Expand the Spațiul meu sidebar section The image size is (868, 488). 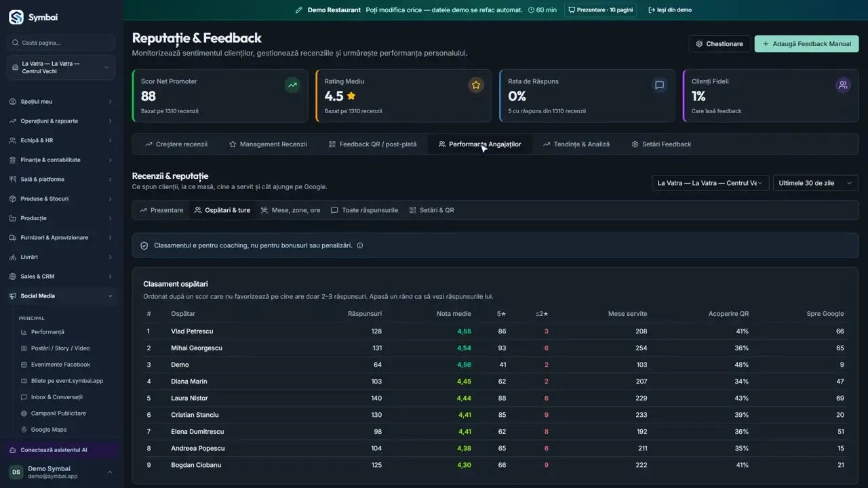61,102
